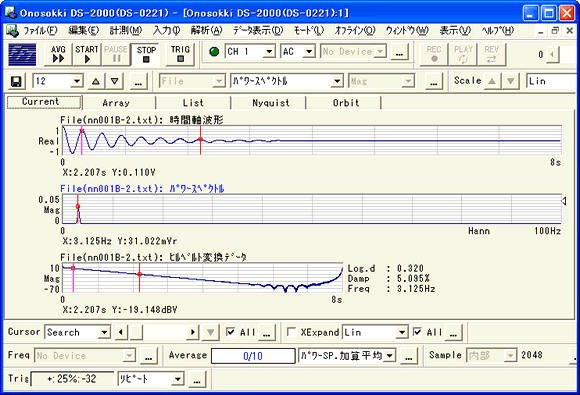The height and width of the screenshot is (395, 580).
Task: Switch to the Nyquist tab
Action: point(271,103)
